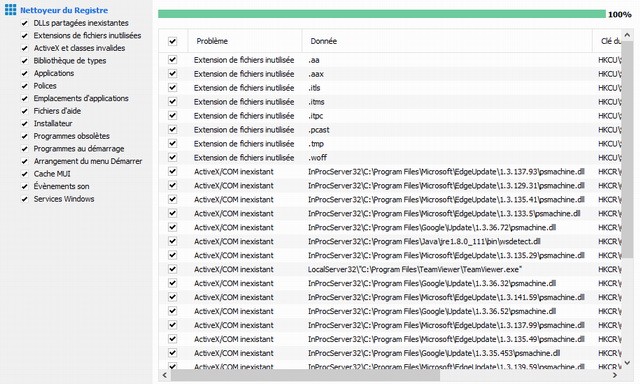Select the .pcast data cell
Image resolution: width=640 pixels, height=384 pixels.
[x=319, y=130]
